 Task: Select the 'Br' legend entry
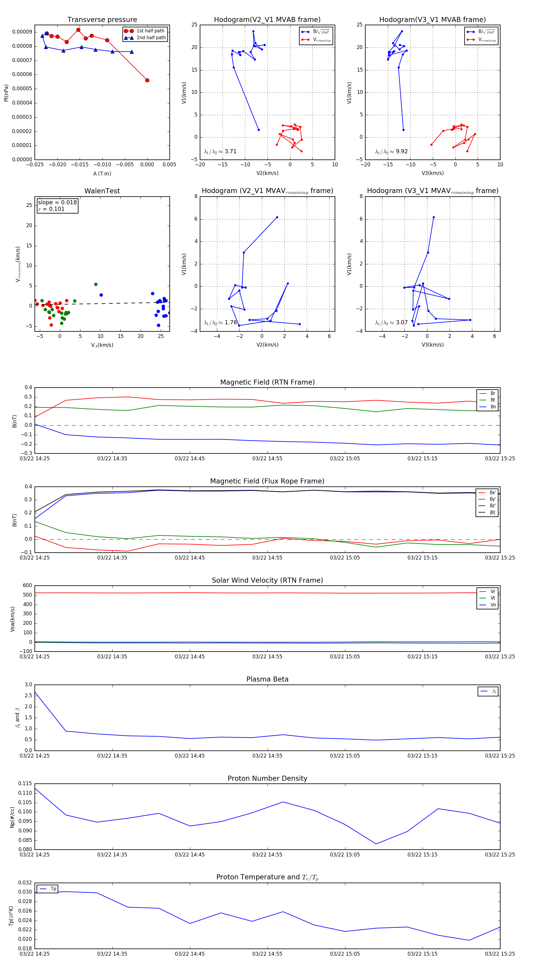click(x=487, y=393)
